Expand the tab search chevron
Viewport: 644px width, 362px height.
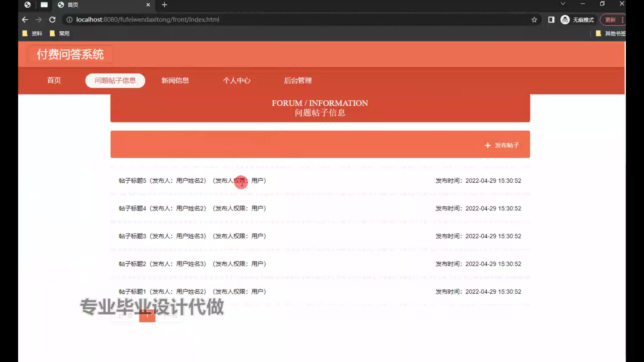[563, 4]
